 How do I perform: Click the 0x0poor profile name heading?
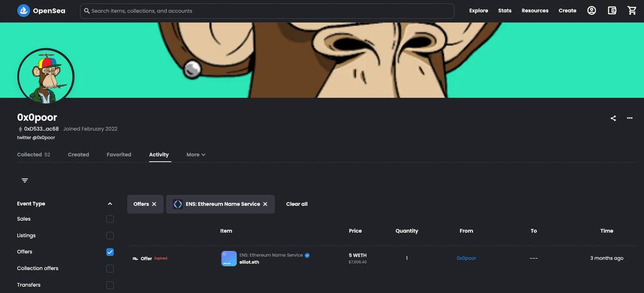pyautogui.click(x=37, y=117)
